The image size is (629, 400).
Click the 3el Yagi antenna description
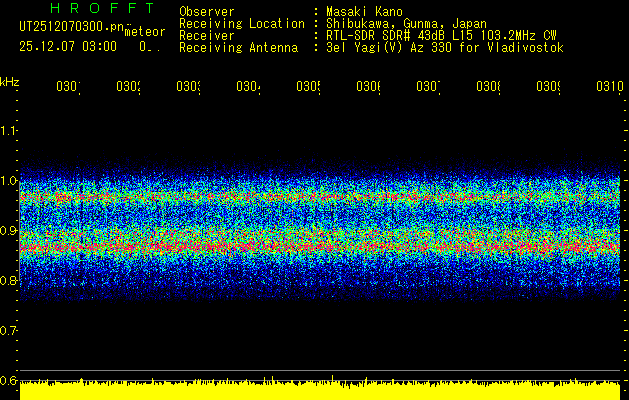point(445,48)
